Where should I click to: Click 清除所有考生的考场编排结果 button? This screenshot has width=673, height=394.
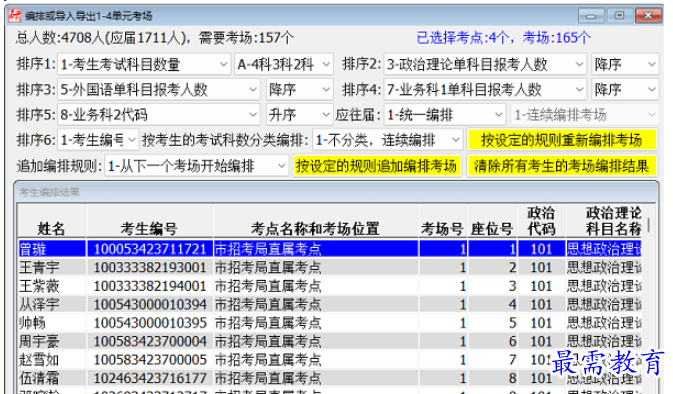(x=562, y=166)
